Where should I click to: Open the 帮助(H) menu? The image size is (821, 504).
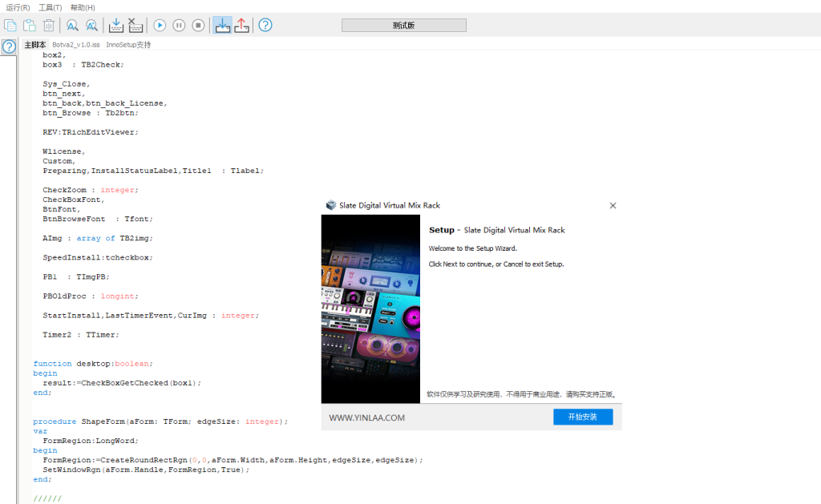pos(83,7)
